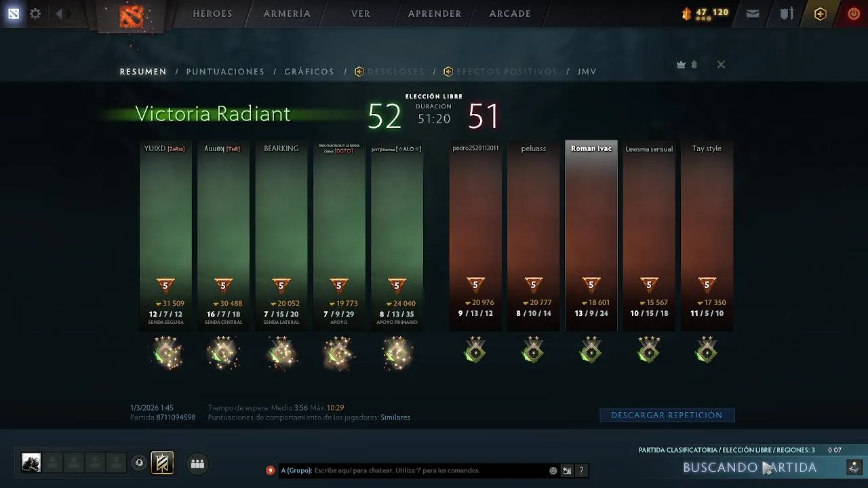Open the APRENDER menu
Image resolution: width=868 pixels, height=488 pixels.
435,14
